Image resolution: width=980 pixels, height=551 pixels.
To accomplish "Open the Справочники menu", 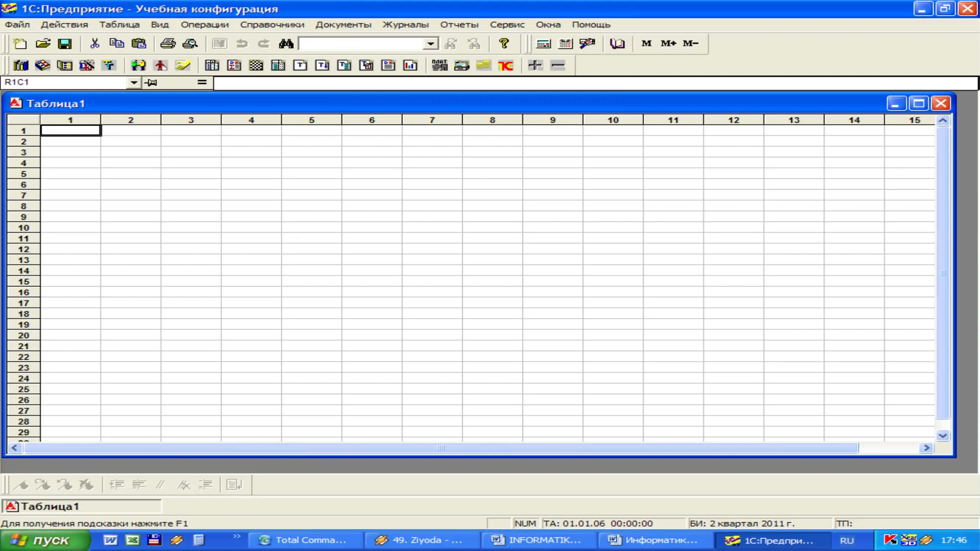I will pyautogui.click(x=272, y=25).
